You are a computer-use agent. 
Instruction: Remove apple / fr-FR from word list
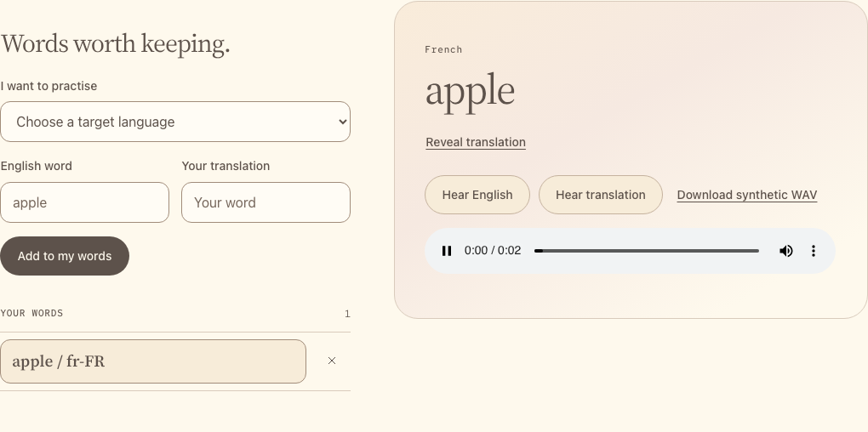click(x=332, y=361)
